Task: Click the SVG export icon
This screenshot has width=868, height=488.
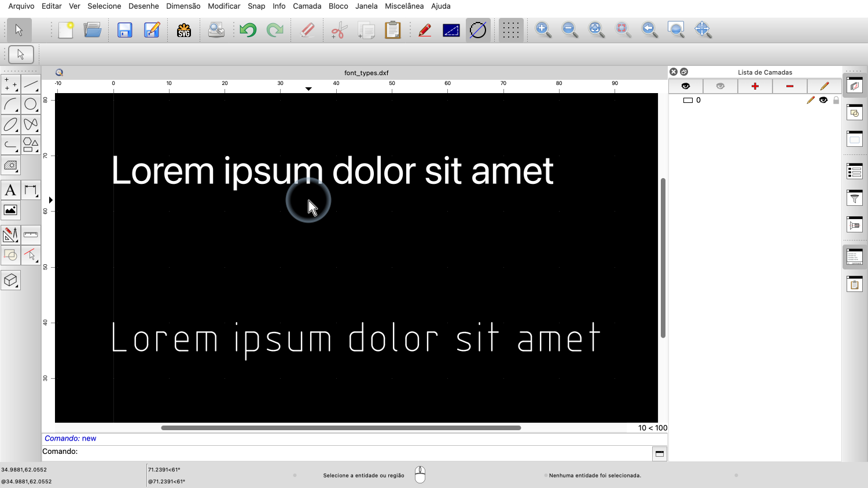Action: click(184, 30)
